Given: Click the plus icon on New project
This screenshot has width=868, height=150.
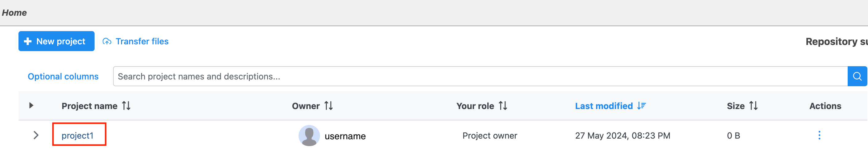Looking at the screenshot, I should 28,41.
